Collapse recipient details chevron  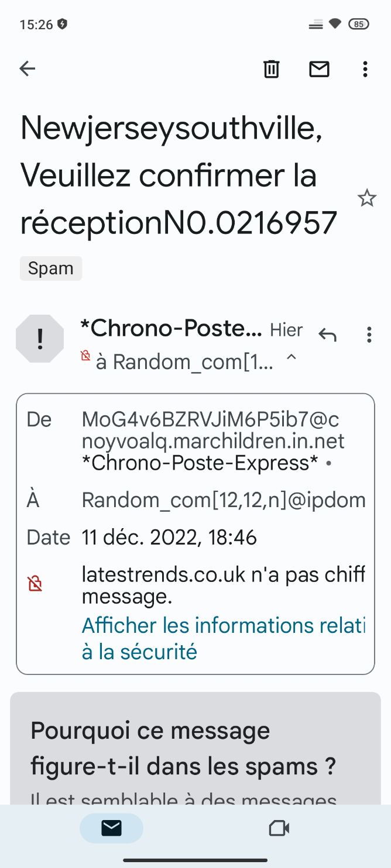coord(291,358)
